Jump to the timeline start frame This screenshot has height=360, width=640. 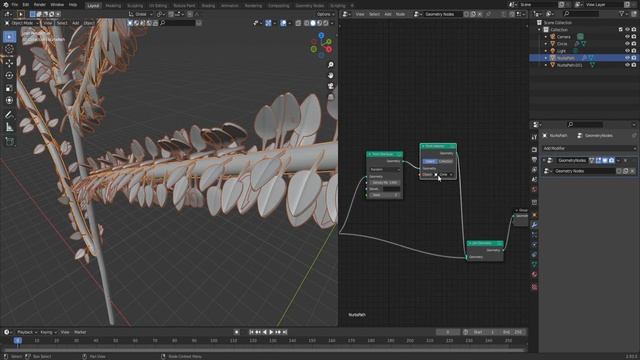[x=251, y=332]
